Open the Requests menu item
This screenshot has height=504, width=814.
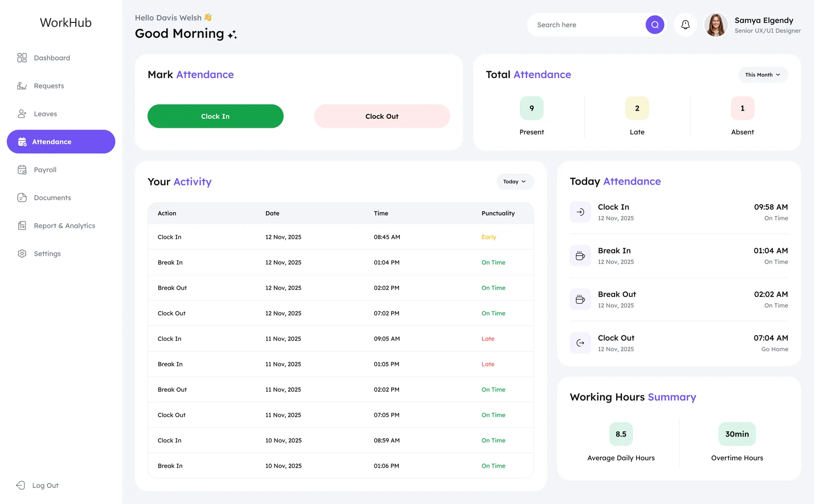(61, 86)
